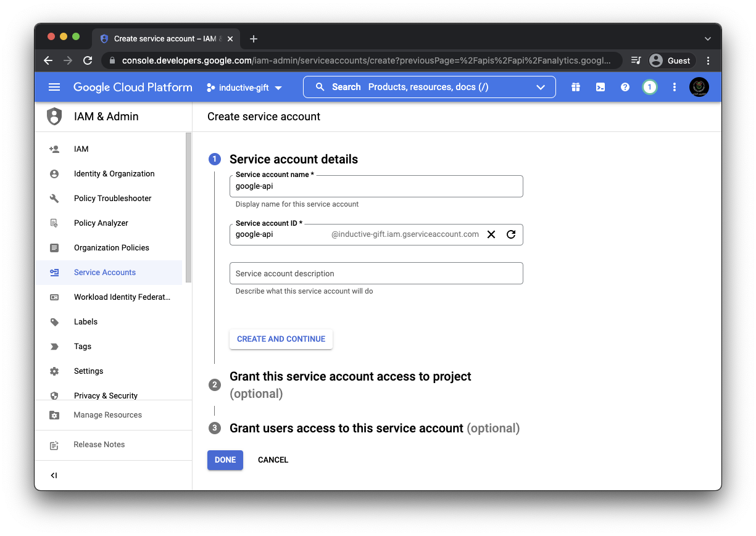756x536 pixels.
Task: Expand step 2 Grant service account access to project
Action: tap(350, 385)
